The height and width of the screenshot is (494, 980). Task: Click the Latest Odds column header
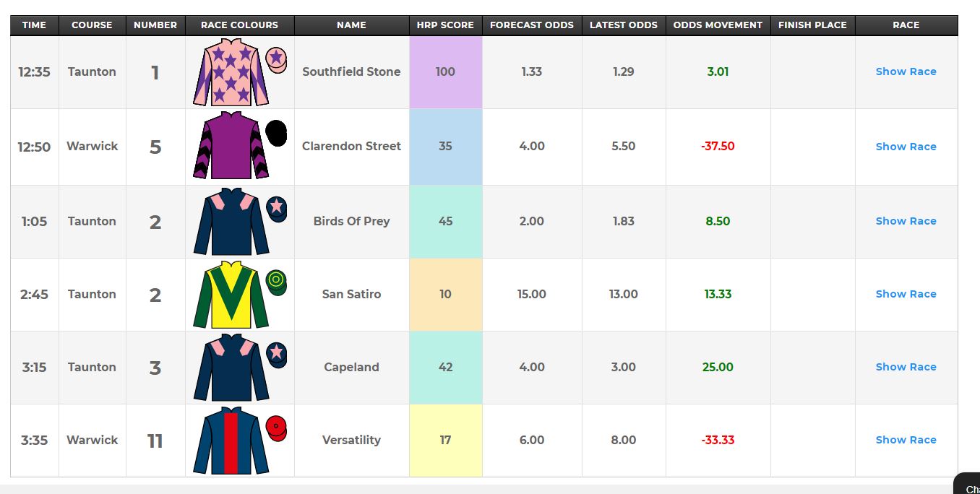pyautogui.click(x=624, y=25)
